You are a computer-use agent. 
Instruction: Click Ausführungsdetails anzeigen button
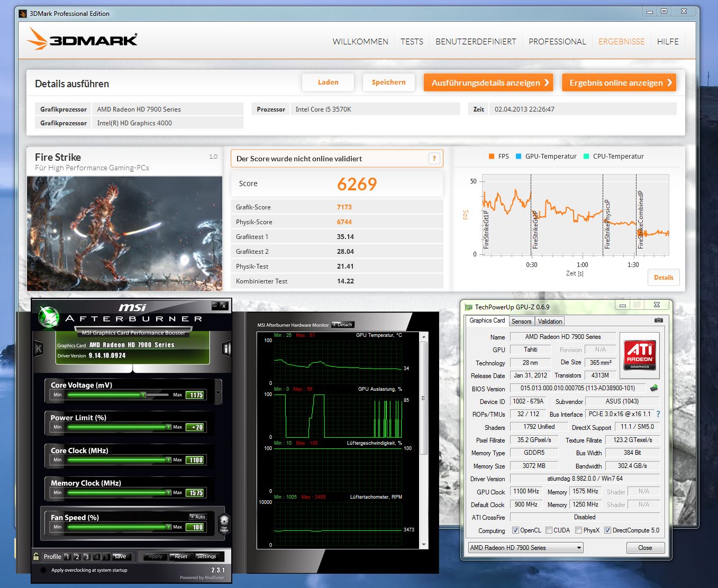(x=489, y=82)
